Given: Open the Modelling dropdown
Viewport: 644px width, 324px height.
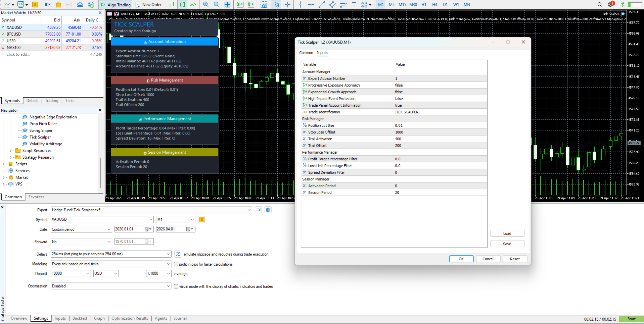Looking at the screenshot, I should [111, 264].
